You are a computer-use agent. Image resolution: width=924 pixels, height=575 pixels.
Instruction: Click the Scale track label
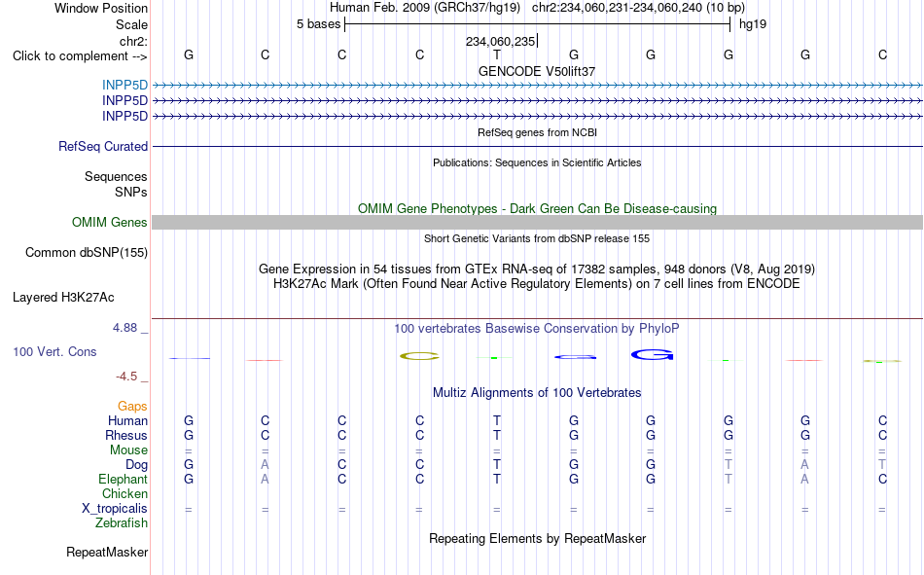click(x=131, y=24)
